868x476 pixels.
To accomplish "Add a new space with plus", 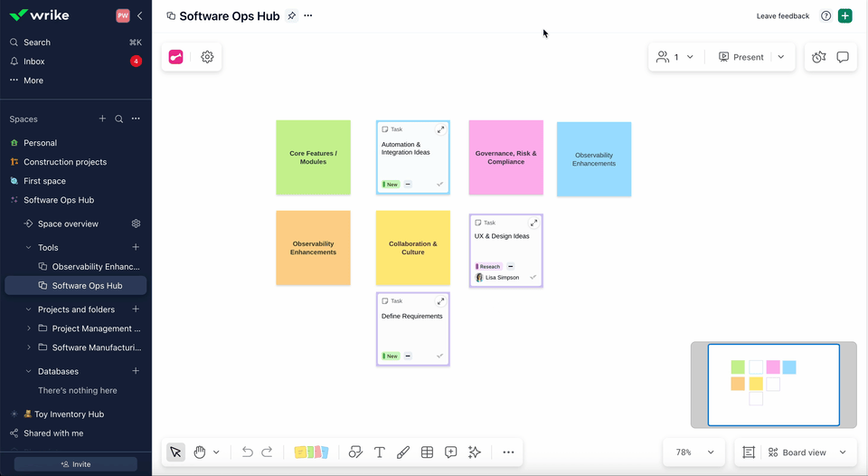I will click(102, 119).
